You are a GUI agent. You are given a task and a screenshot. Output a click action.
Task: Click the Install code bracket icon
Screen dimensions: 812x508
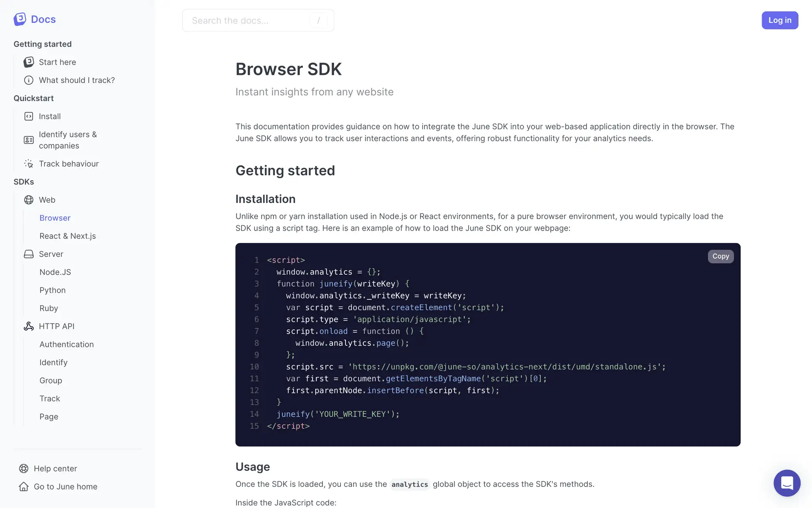[x=29, y=116]
